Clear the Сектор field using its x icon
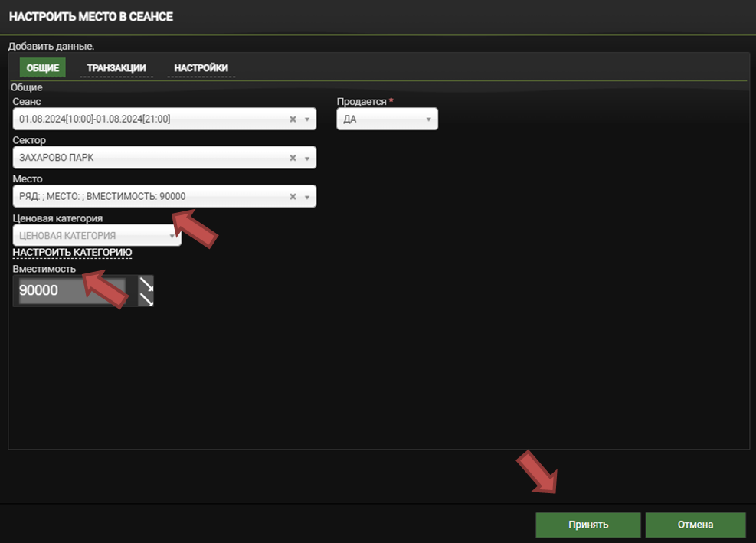This screenshot has width=756, height=543. pyautogui.click(x=292, y=158)
